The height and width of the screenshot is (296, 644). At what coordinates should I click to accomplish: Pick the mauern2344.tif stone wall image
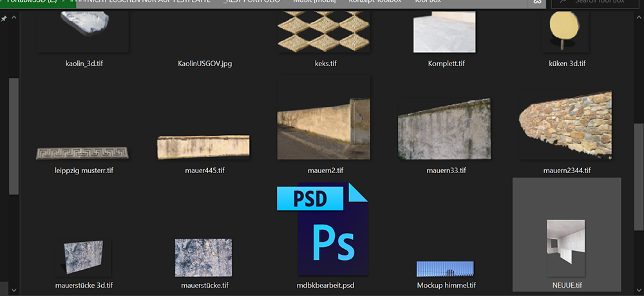point(565,126)
